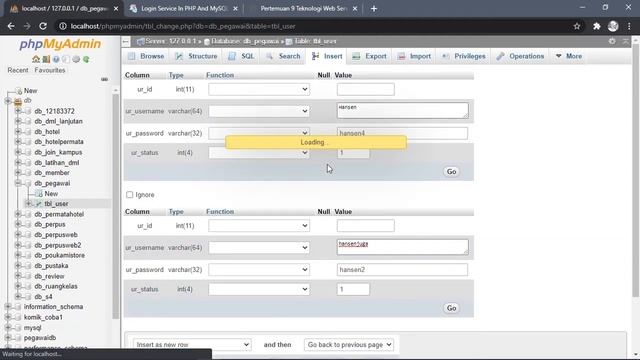Click the log out icon in sidebar
This screenshot has height=360, width=640.
pos(46,59)
